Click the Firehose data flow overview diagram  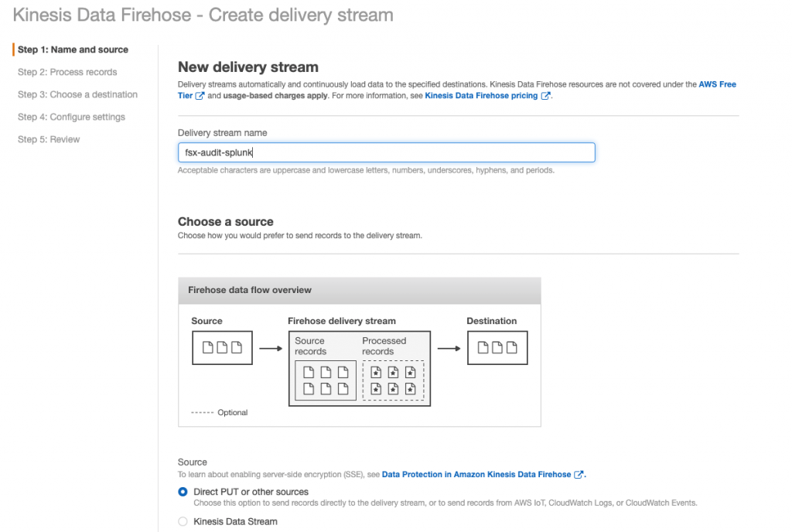[359, 350]
